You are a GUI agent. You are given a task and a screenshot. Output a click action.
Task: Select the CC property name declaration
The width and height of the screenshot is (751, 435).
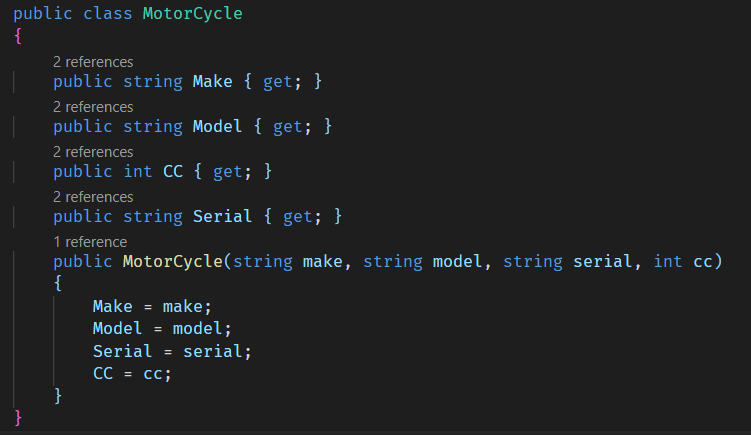[x=173, y=172]
